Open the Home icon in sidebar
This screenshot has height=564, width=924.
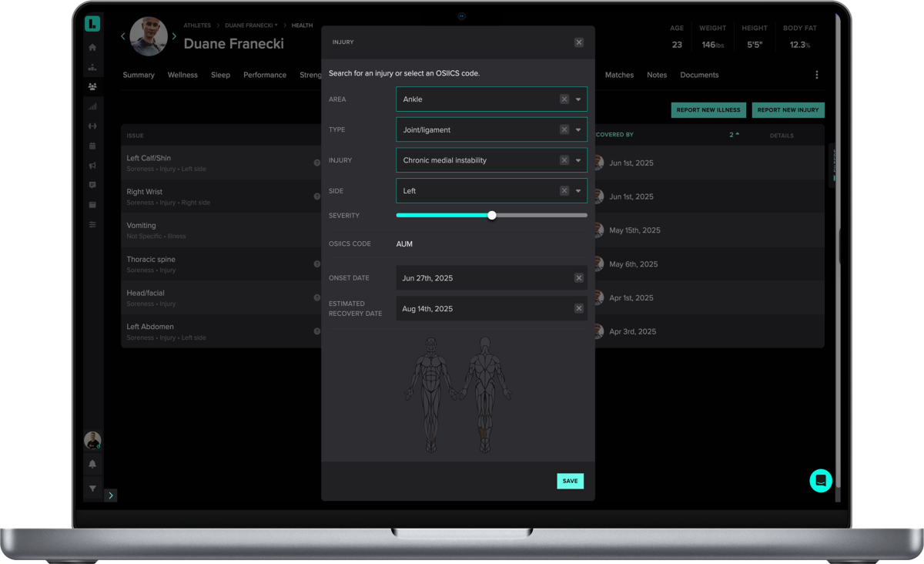coord(92,48)
